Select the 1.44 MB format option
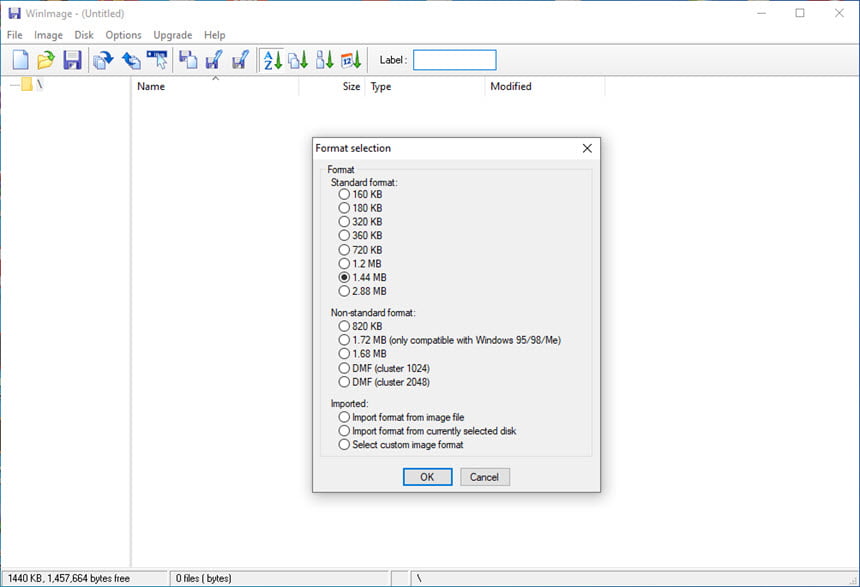Screen dimensions: 860x587 (x=363, y=277)
